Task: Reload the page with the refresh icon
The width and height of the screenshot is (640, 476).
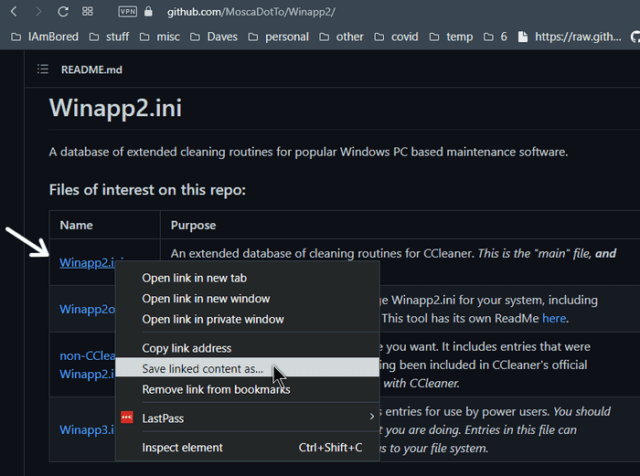Action: tap(63, 11)
